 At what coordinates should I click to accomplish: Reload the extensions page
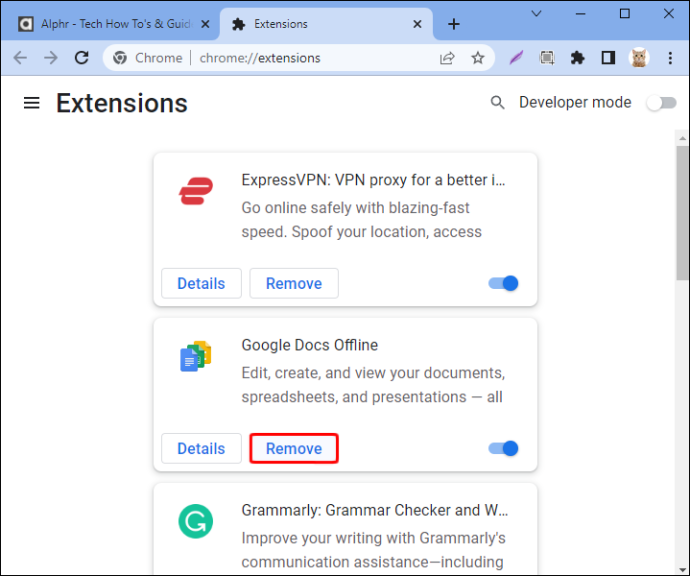pos(82,58)
